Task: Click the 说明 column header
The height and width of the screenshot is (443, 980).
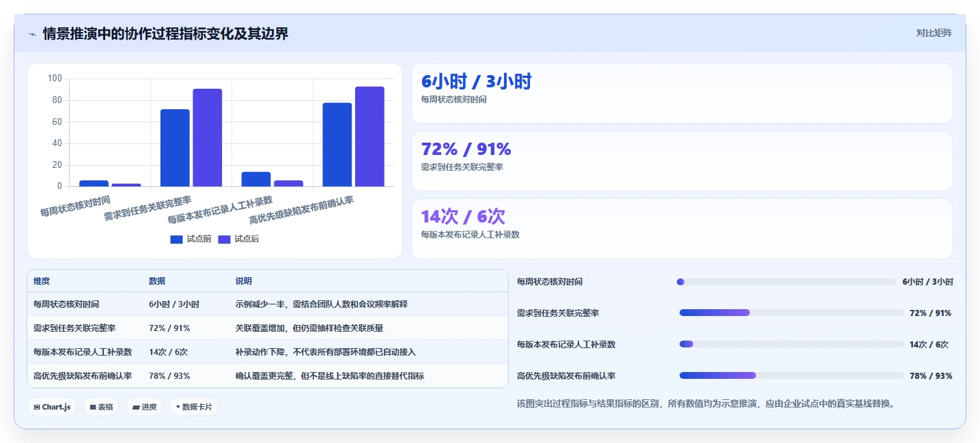Action: [244, 281]
